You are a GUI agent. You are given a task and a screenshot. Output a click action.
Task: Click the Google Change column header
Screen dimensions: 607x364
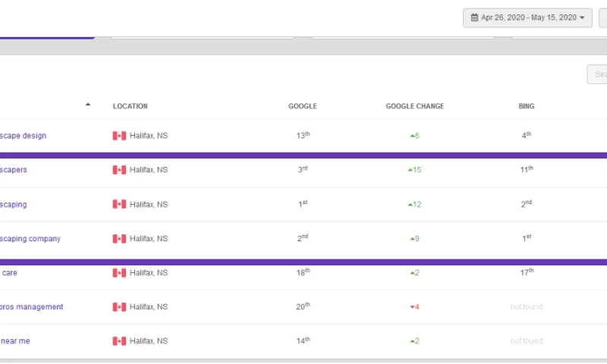(x=414, y=106)
